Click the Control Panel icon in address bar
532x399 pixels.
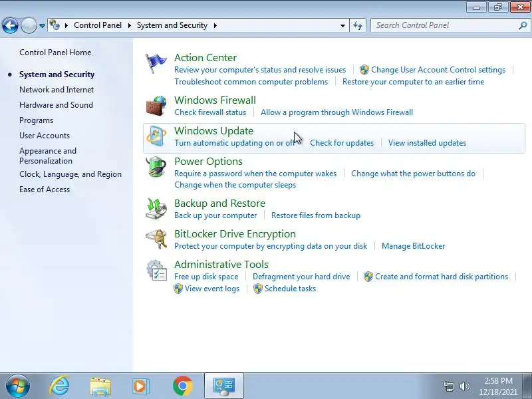(x=55, y=25)
